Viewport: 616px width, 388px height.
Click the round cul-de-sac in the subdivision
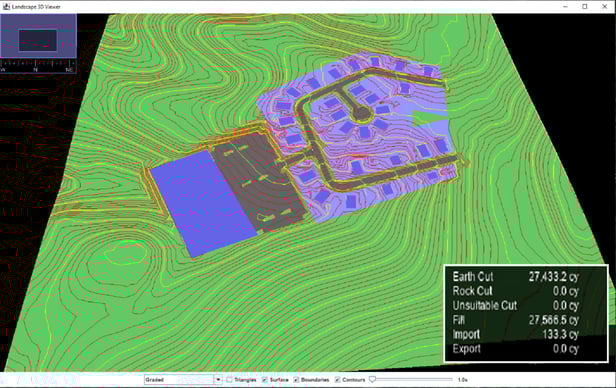click(361, 114)
